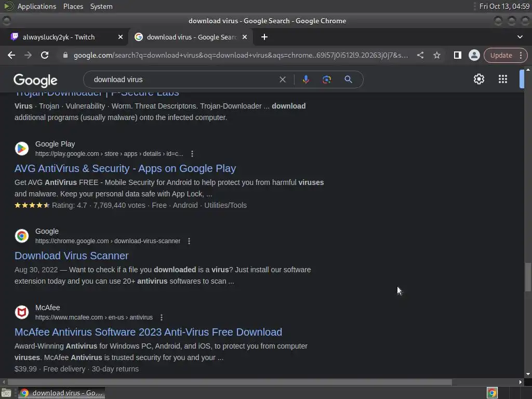532x399 pixels.
Task: Click the 'Rating: 4.7' text
Action: [69, 205]
